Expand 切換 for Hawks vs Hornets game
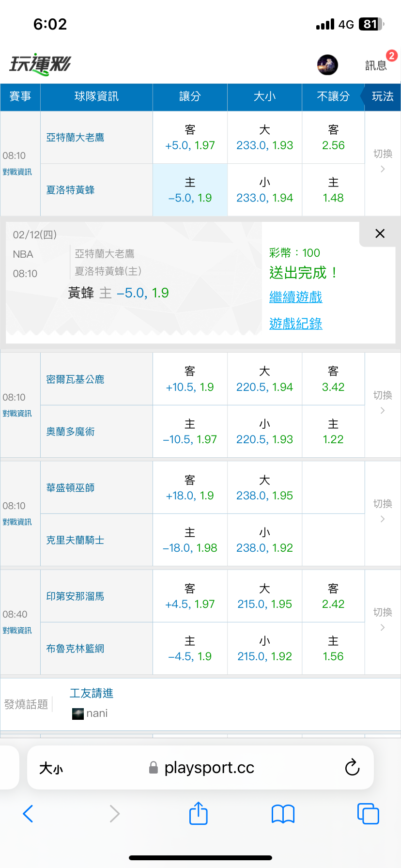Screen dimensions: 401x868 (x=383, y=161)
